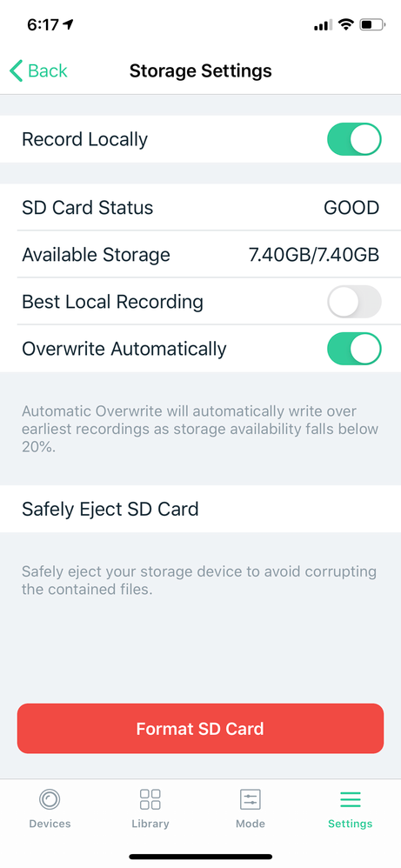Tap the green back chevron arrow

[x=16, y=70]
